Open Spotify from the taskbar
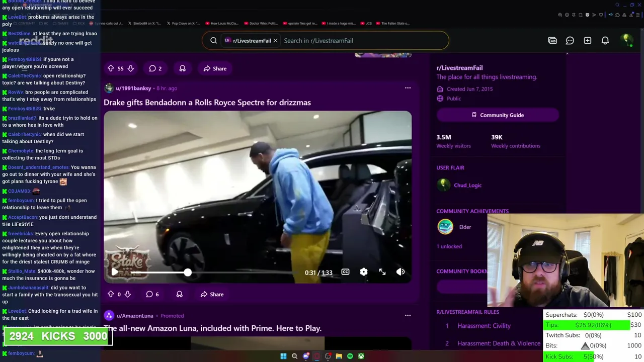 350,356
